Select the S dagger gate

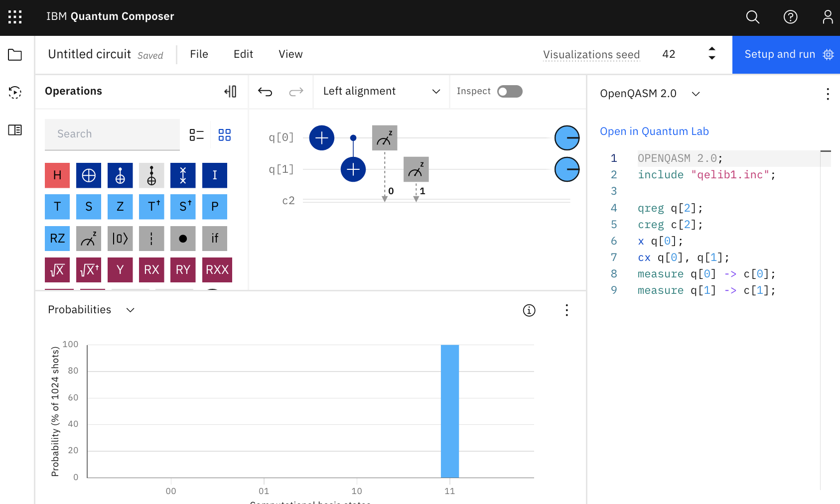pyautogui.click(x=183, y=207)
